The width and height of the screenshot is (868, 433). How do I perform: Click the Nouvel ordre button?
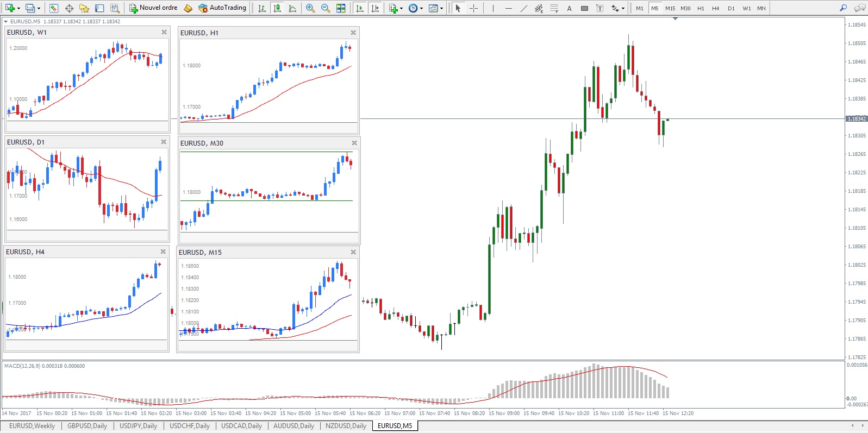tap(153, 8)
